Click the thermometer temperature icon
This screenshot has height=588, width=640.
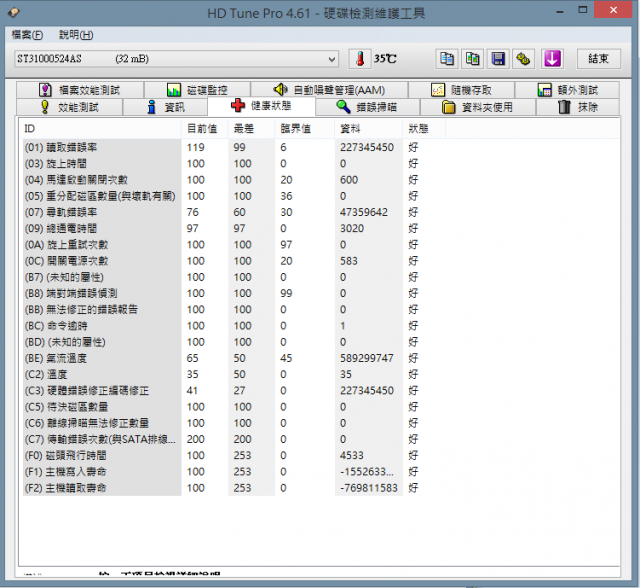click(x=360, y=59)
